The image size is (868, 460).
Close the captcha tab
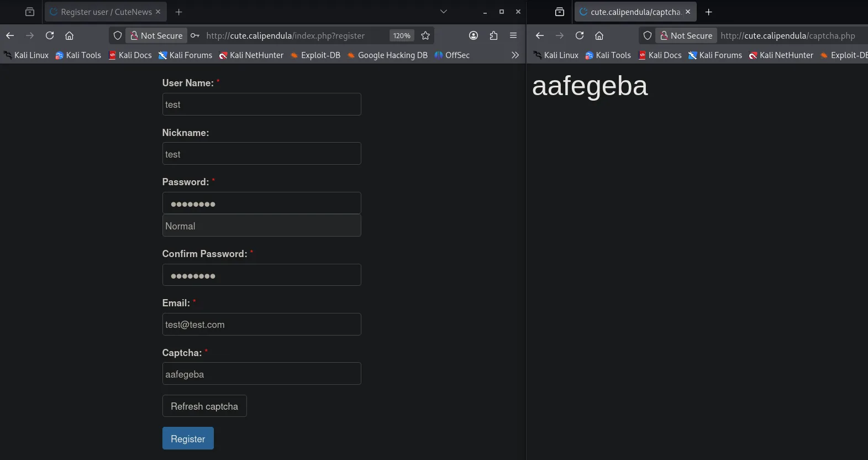(688, 12)
